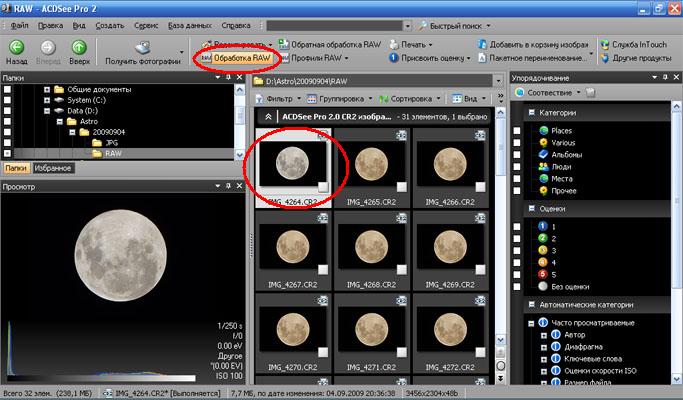683x400 pixels.
Task: Open the Группировка dropdown
Action: coord(340,99)
